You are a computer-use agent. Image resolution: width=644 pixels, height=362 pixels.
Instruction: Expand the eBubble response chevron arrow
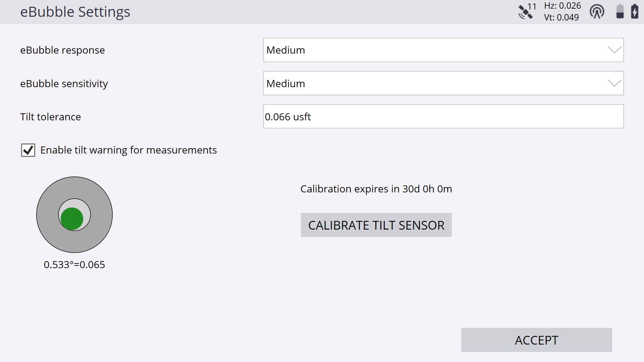(614, 50)
